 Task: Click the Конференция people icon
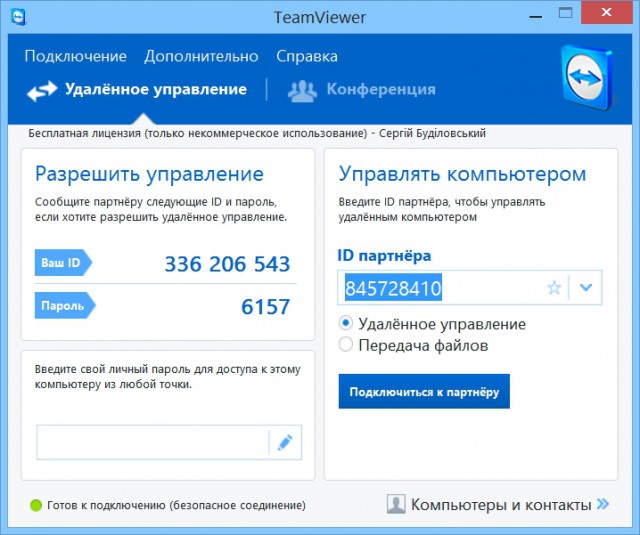point(302,91)
